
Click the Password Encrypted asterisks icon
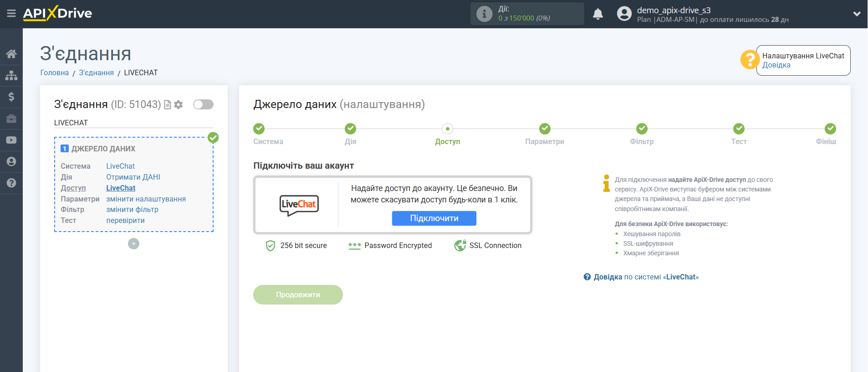[x=354, y=246]
